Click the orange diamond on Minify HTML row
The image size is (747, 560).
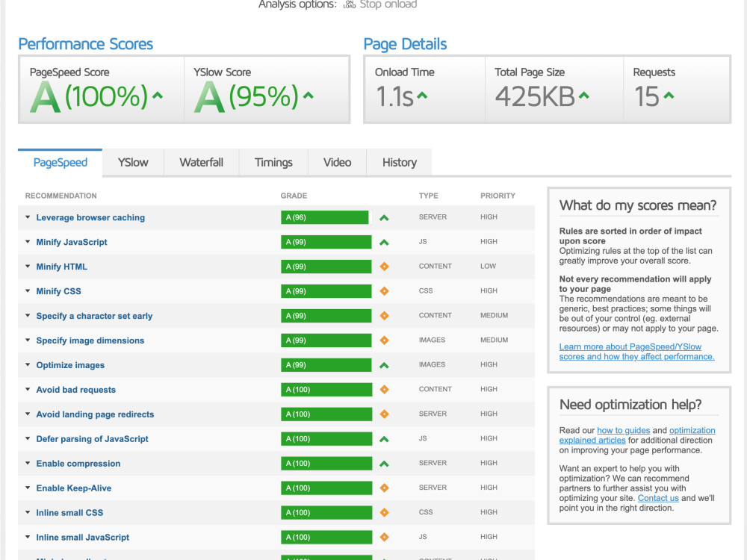coord(384,267)
